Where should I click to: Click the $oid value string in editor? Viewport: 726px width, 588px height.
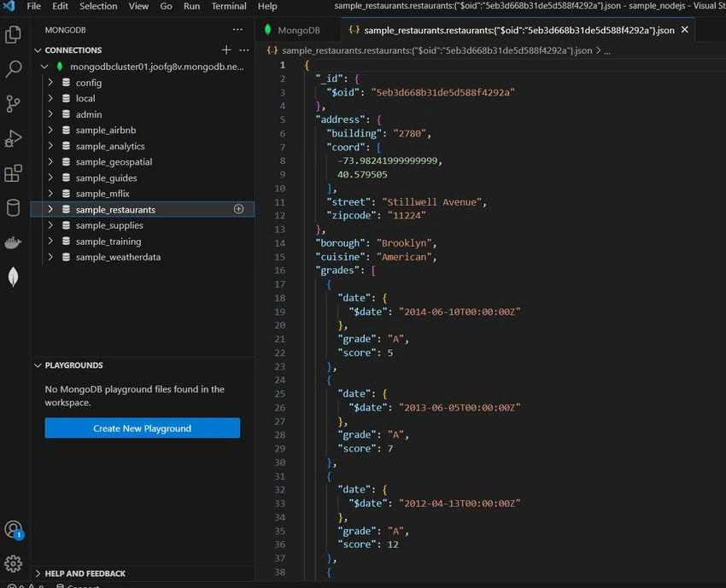click(442, 92)
